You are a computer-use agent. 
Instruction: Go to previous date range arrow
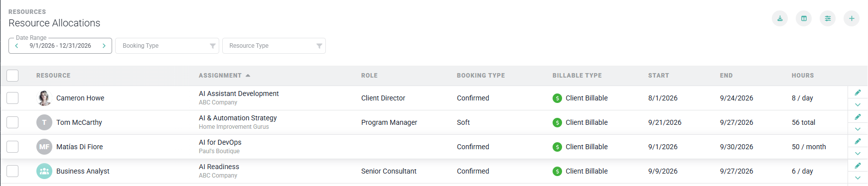16,46
